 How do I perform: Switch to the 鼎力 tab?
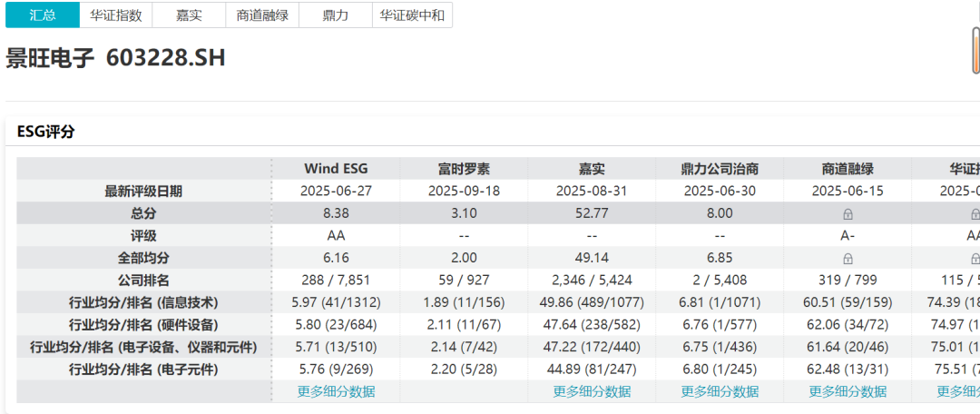(x=335, y=15)
